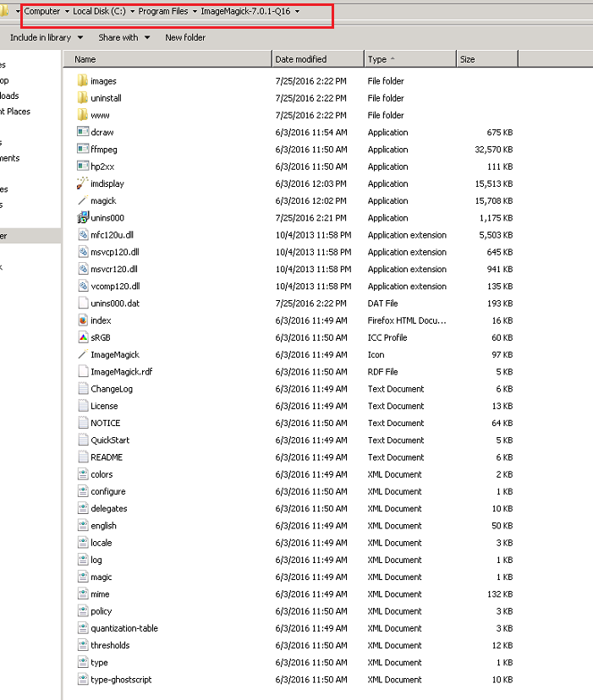Screen dimensions: 593x700
Task: Go to Local Disk (C:) breadcrumb
Action: point(99,11)
